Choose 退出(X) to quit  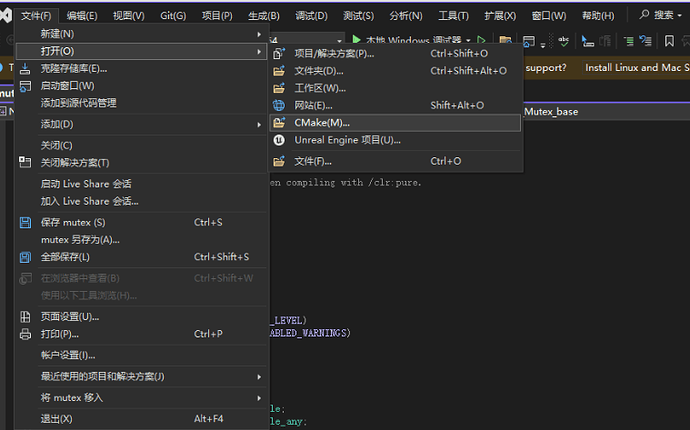56,419
